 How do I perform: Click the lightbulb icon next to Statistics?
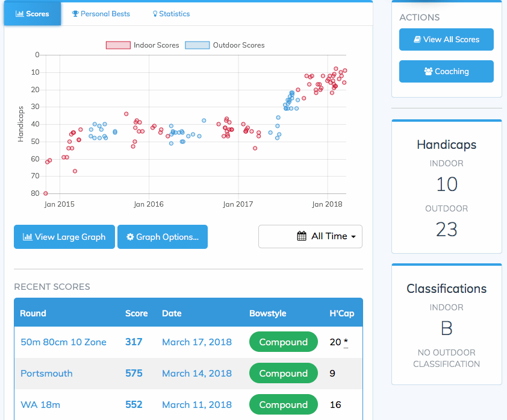click(x=154, y=13)
